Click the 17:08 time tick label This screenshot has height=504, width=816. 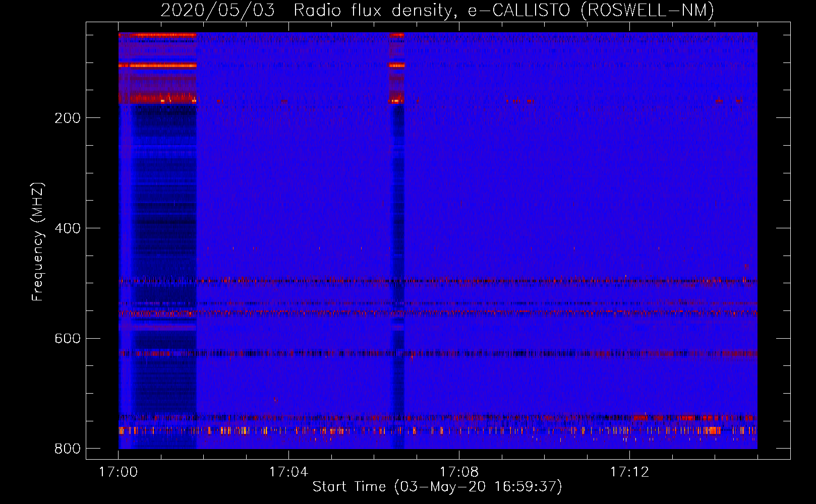[x=459, y=472]
